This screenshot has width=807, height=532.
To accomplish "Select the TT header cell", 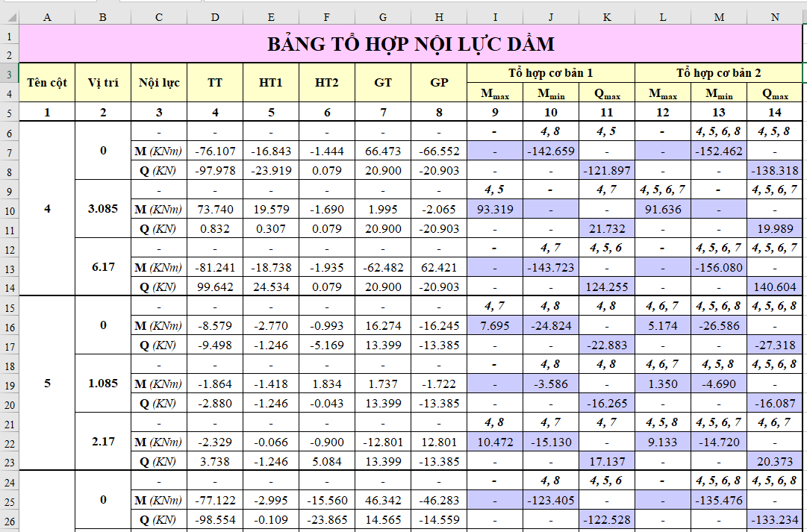I will click(x=215, y=83).
